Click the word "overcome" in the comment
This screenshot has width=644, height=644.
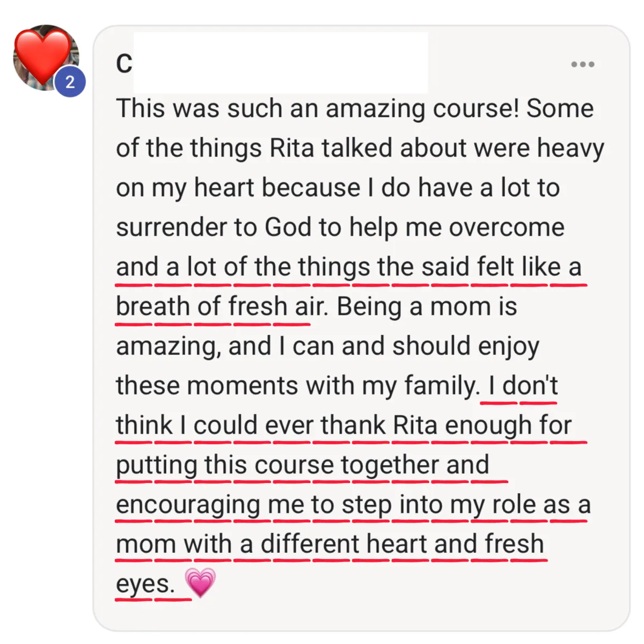(x=506, y=227)
